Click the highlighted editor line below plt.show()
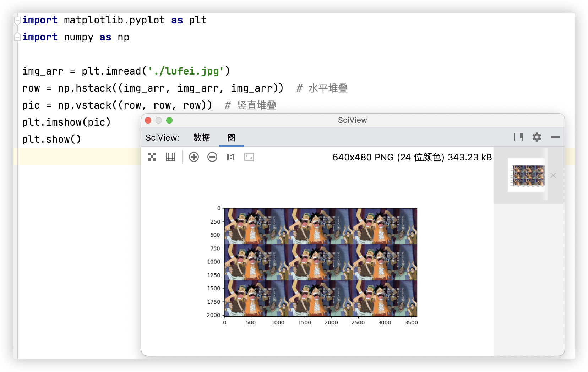 (71, 155)
